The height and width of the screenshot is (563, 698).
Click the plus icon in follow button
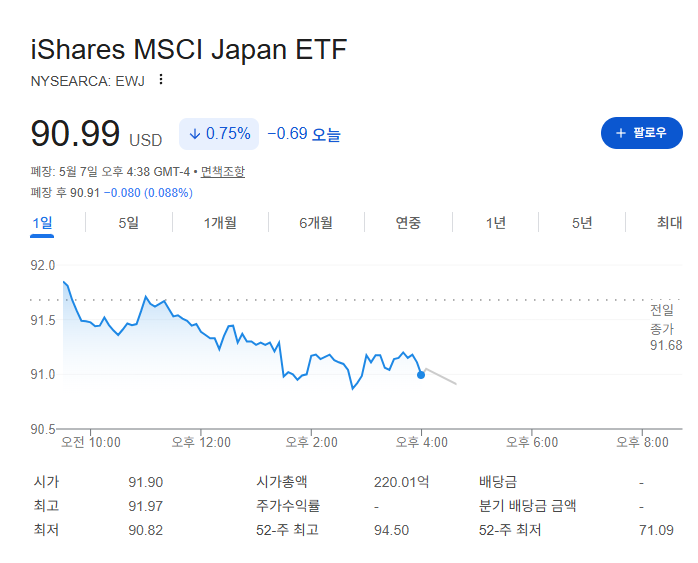[x=621, y=133]
